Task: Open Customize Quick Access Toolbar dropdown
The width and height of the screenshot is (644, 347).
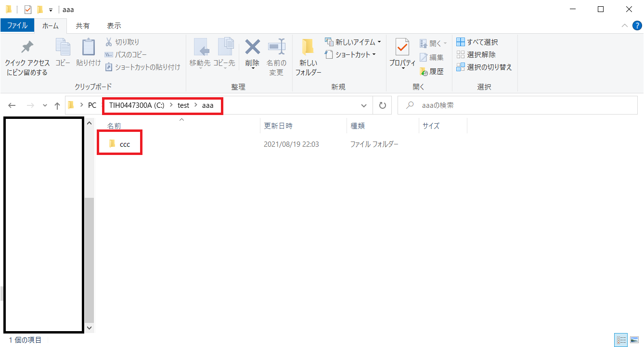Action: click(51, 10)
